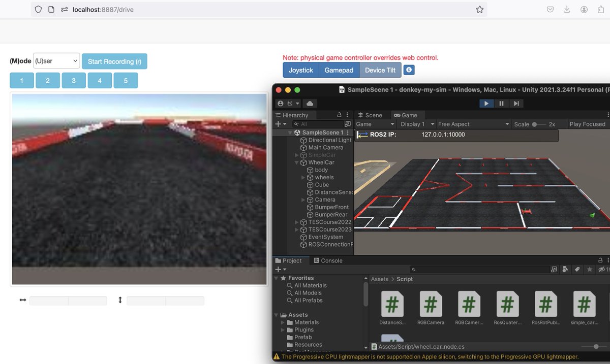610x364 pixels.
Task: Click Start Recording (r) button
Action: pos(114,61)
